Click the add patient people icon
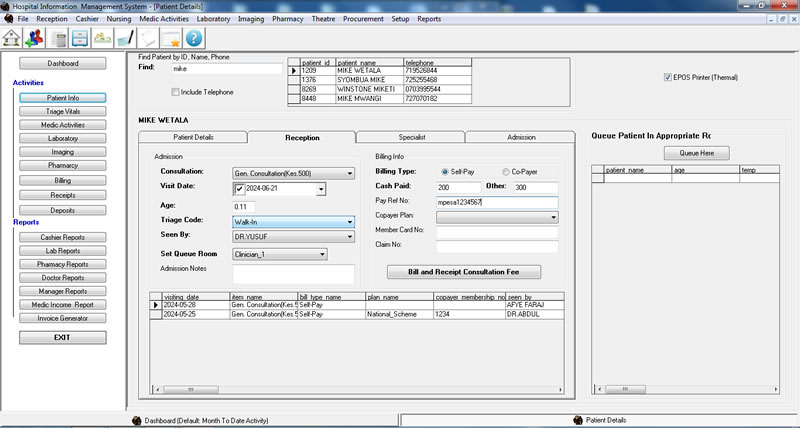Screen dimensions: 800x428 [35, 38]
